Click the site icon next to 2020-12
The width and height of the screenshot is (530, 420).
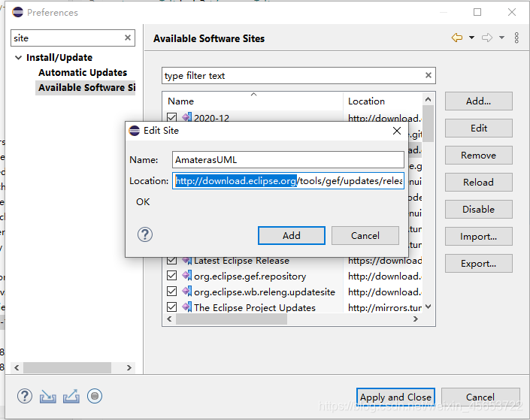pyautogui.click(x=187, y=117)
